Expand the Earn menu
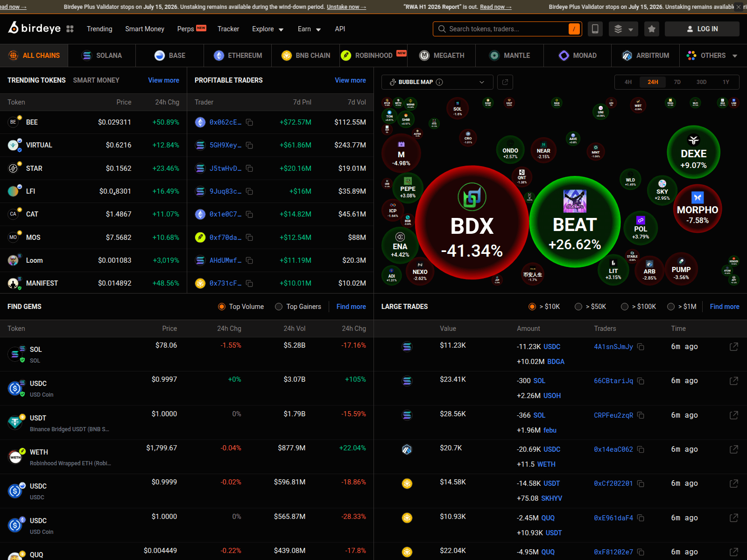This screenshot has height=560, width=747. pyautogui.click(x=309, y=29)
